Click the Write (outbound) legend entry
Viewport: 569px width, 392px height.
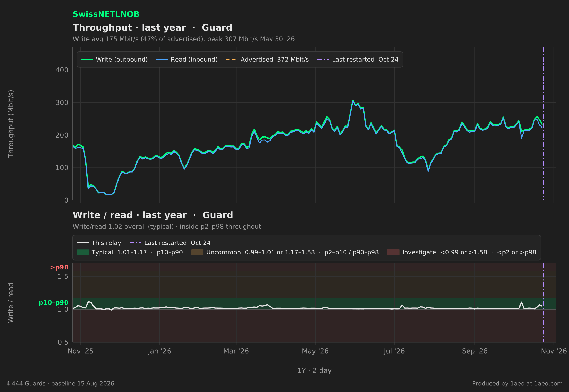tap(114, 60)
